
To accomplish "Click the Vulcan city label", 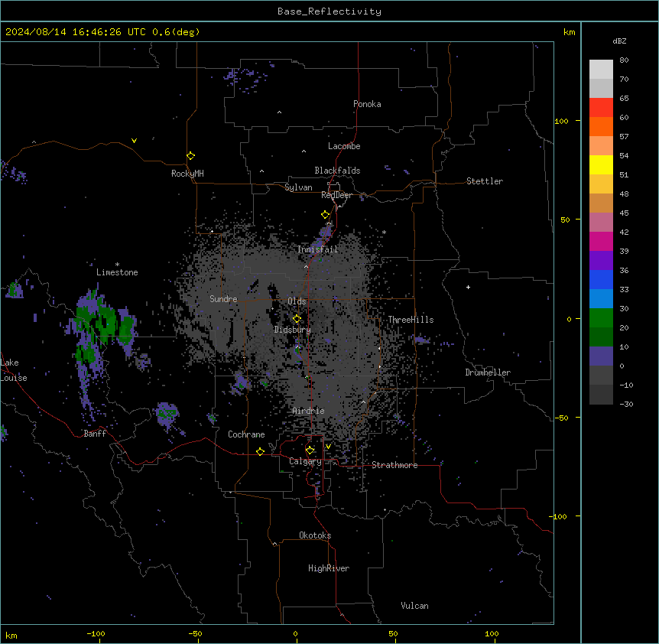I will (x=415, y=606).
